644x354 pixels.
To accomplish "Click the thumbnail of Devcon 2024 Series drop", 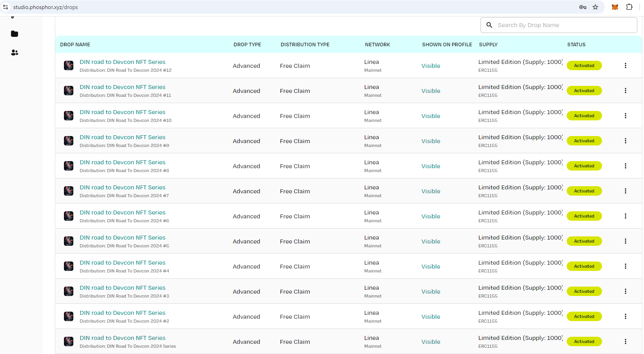I will click(69, 341).
